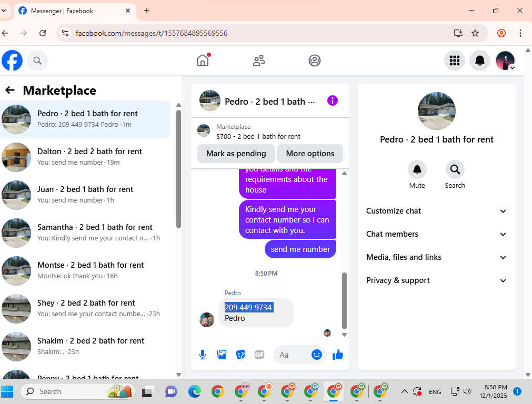The image size is (532, 404).
Task: Search within the Pedro conversation
Action: click(x=455, y=169)
